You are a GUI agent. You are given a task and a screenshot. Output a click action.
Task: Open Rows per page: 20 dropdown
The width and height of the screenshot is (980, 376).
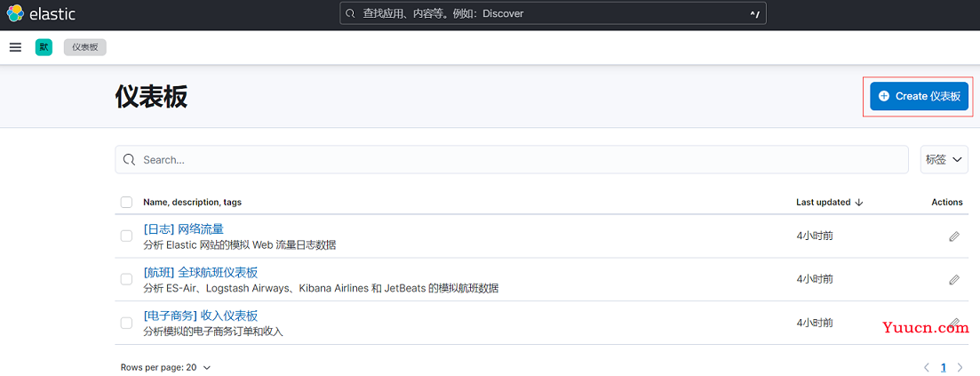(x=165, y=367)
